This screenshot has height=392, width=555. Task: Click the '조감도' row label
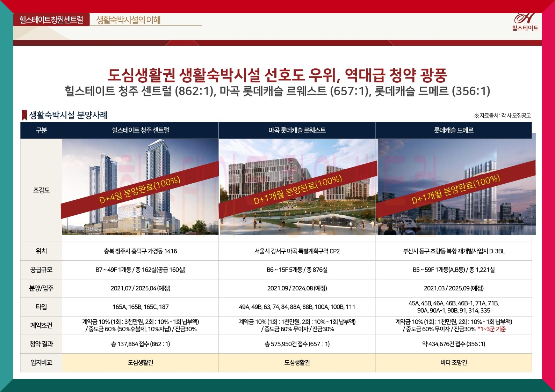tap(41, 190)
